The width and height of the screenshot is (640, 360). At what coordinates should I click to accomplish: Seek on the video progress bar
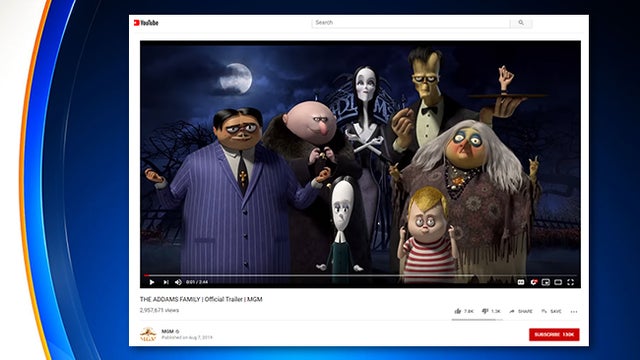360,276
